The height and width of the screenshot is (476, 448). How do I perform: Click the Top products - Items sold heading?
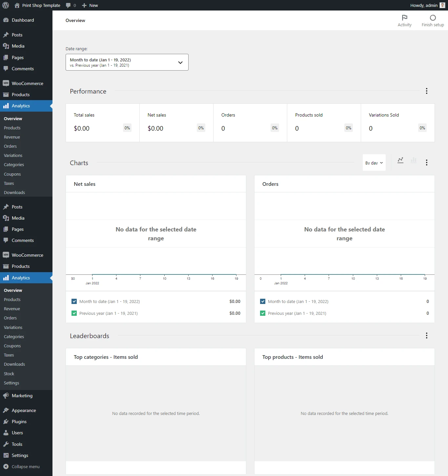tap(293, 357)
